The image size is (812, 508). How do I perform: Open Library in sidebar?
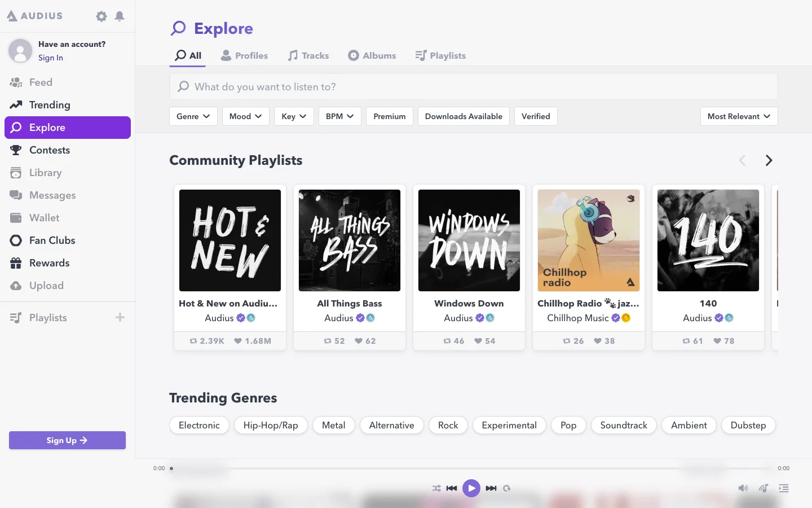(x=68, y=173)
